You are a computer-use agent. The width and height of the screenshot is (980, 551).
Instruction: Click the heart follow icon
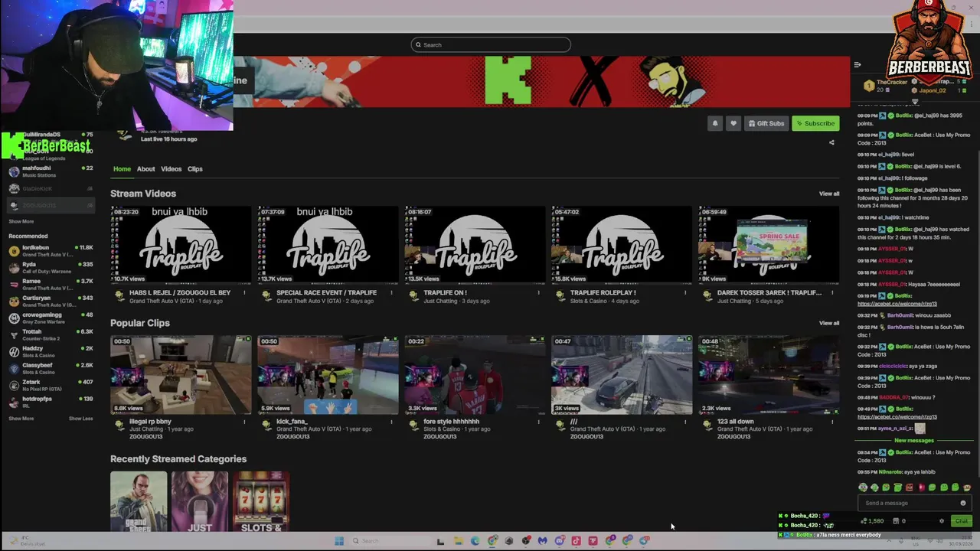[733, 123]
